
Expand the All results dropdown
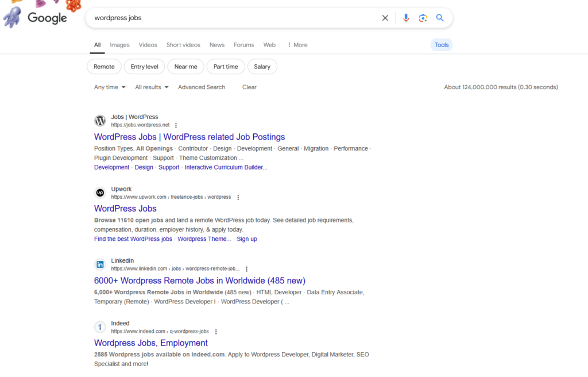[x=152, y=87]
